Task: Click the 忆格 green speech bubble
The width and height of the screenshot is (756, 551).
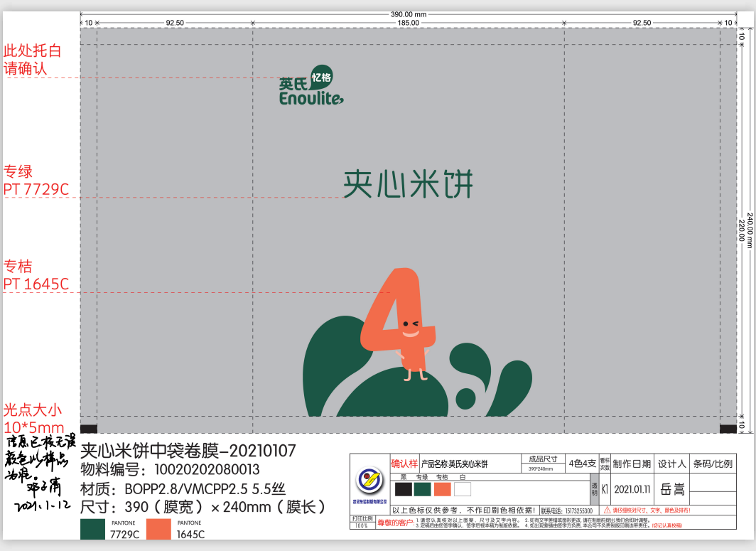Action: click(320, 77)
